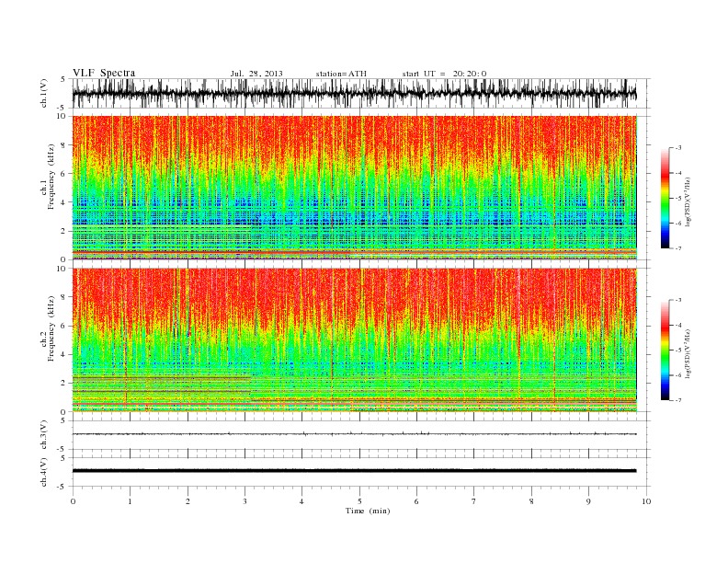Click the "ch.3(V)" axis label

44,435
